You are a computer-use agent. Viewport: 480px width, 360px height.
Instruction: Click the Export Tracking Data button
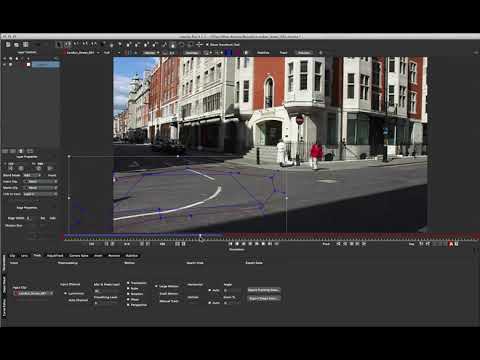pyautogui.click(x=263, y=290)
